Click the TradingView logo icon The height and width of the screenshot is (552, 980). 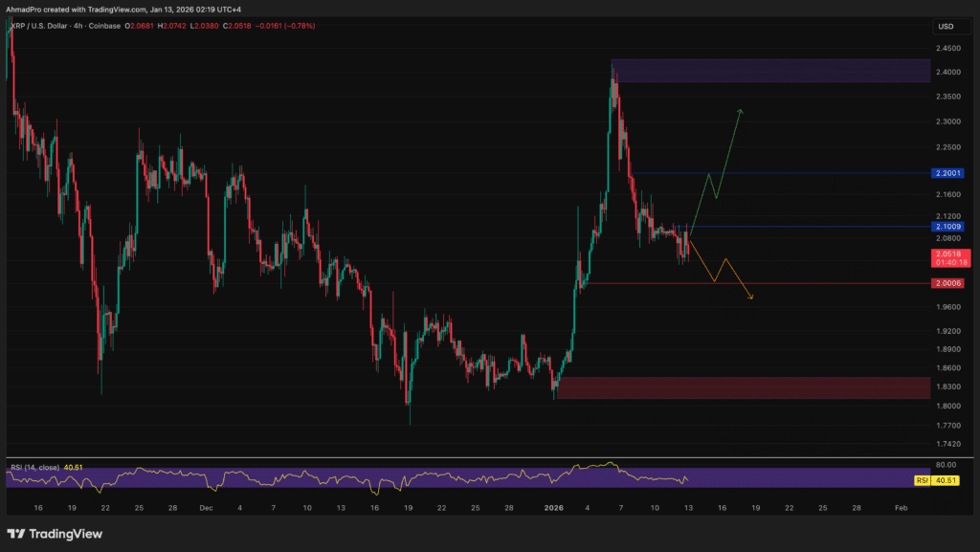(x=17, y=533)
